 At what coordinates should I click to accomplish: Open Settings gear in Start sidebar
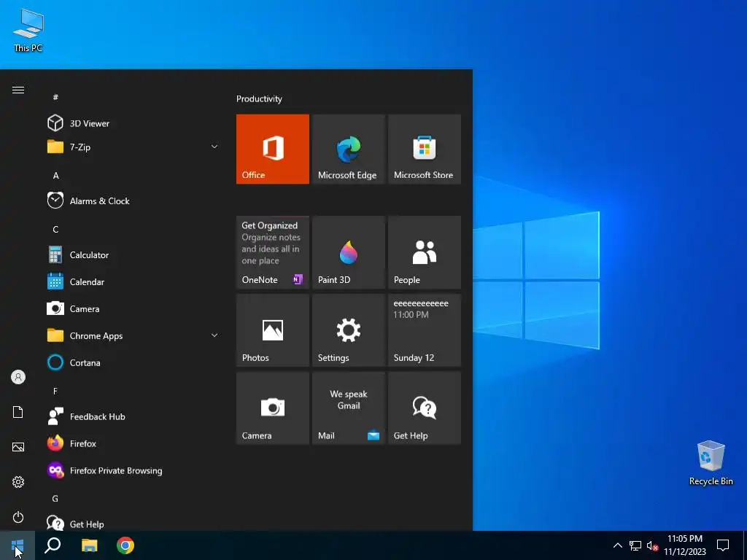18,482
